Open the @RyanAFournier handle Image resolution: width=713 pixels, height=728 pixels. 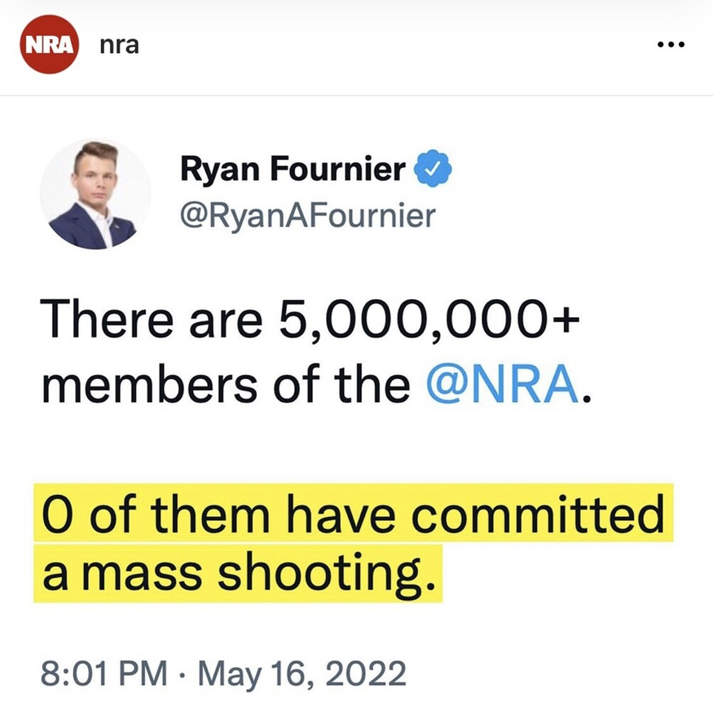308,216
